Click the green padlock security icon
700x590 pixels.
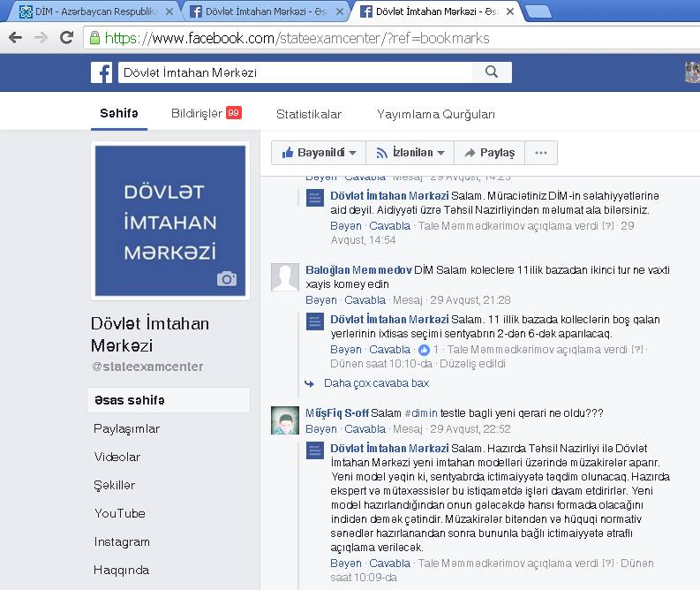point(94,38)
